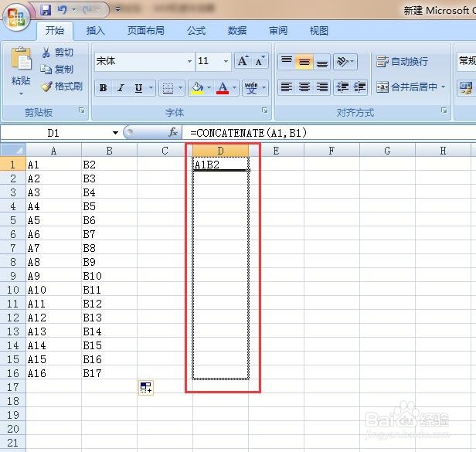Click the insert function fx icon

tap(173, 132)
